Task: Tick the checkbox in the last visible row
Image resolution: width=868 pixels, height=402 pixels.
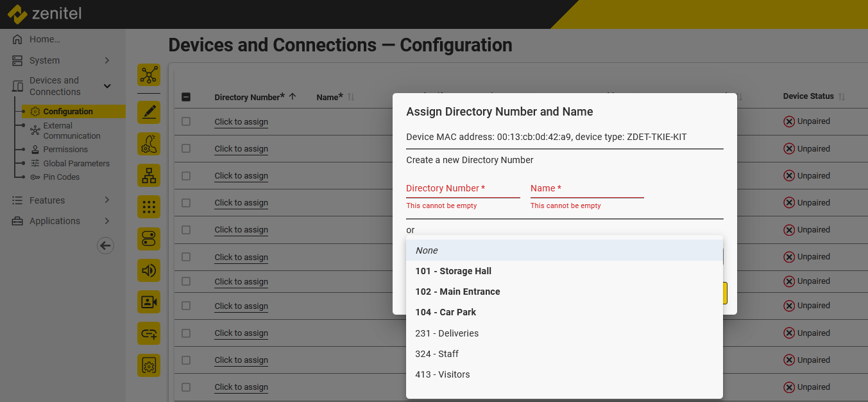Action: tap(186, 387)
